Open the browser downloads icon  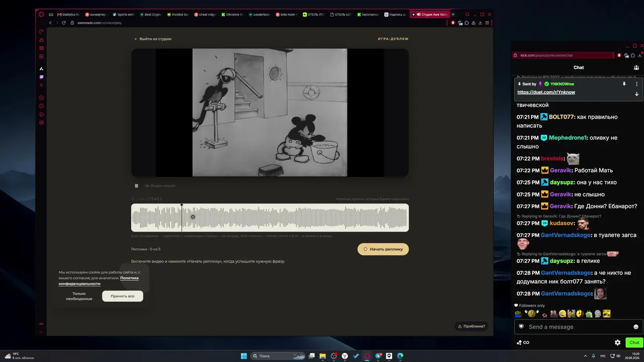click(480, 23)
